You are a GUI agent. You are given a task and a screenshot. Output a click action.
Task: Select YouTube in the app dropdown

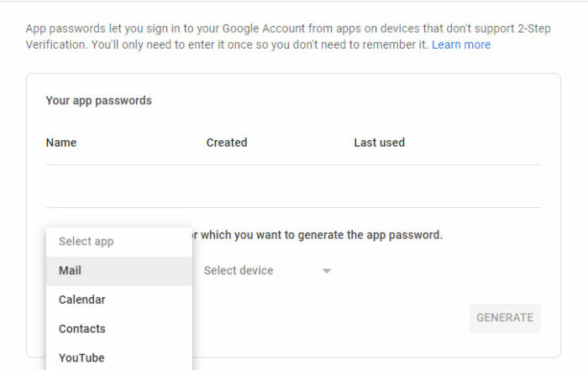119,357
